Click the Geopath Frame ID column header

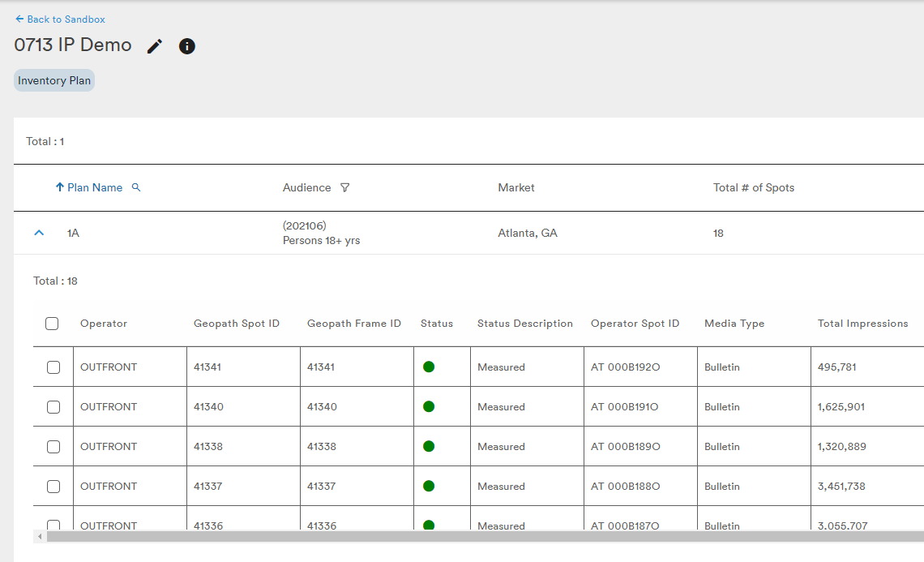coord(354,323)
